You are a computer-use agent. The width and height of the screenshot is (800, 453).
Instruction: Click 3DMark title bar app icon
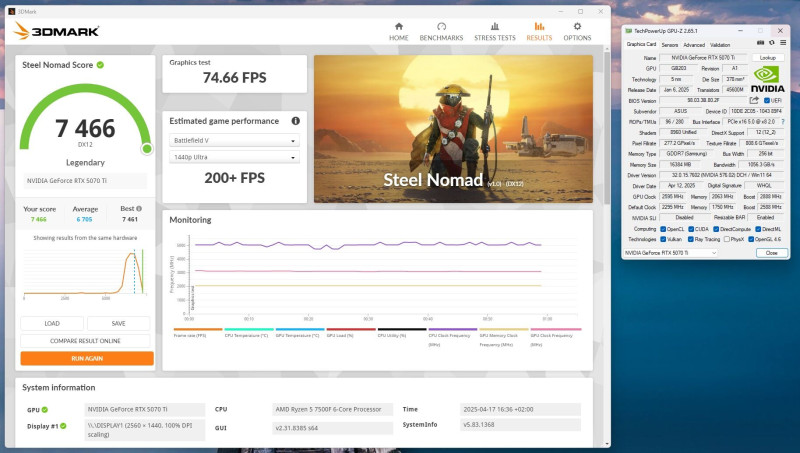pos(12,11)
